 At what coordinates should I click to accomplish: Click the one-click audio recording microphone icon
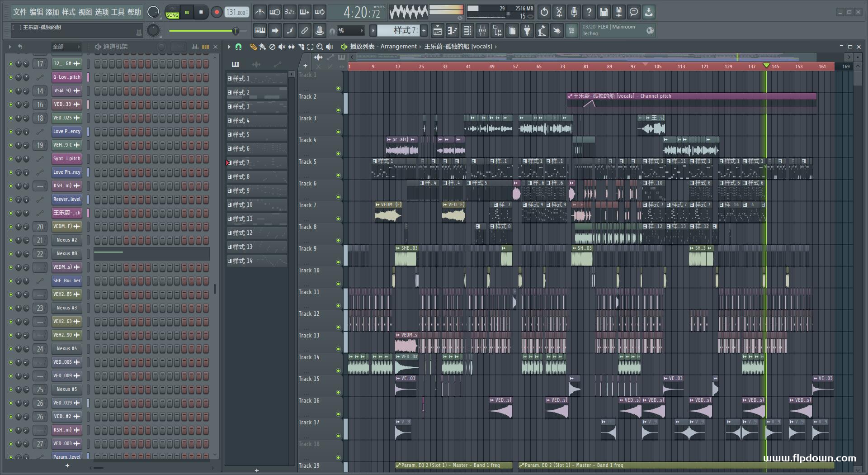point(574,12)
